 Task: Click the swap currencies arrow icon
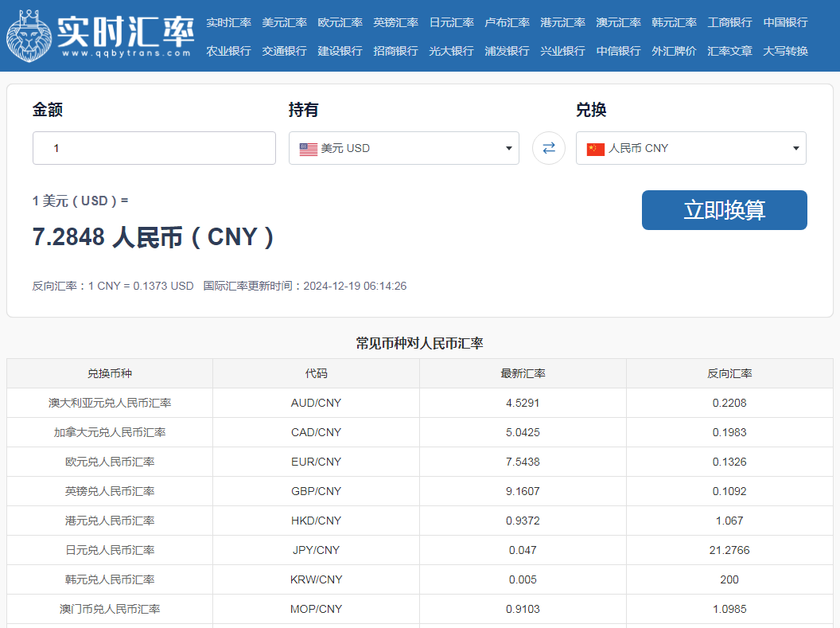[548, 148]
